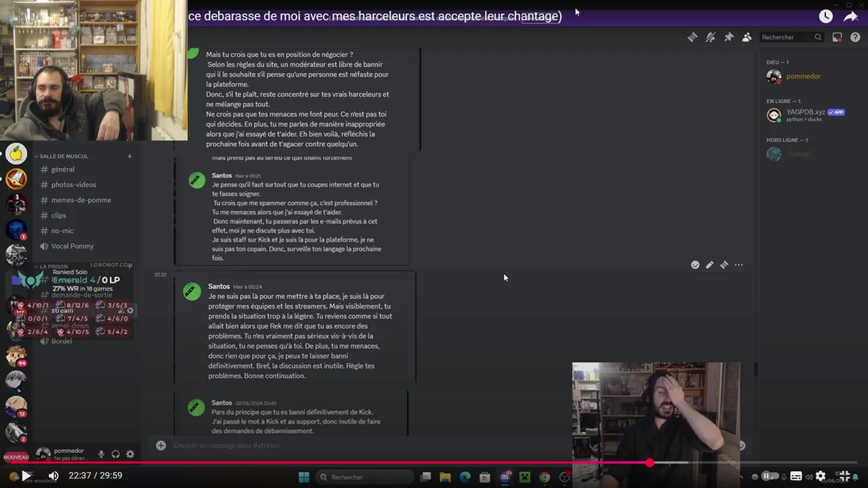Join the Bordel voice channel
This screenshot has height=488, width=868.
pyautogui.click(x=61, y=341)
